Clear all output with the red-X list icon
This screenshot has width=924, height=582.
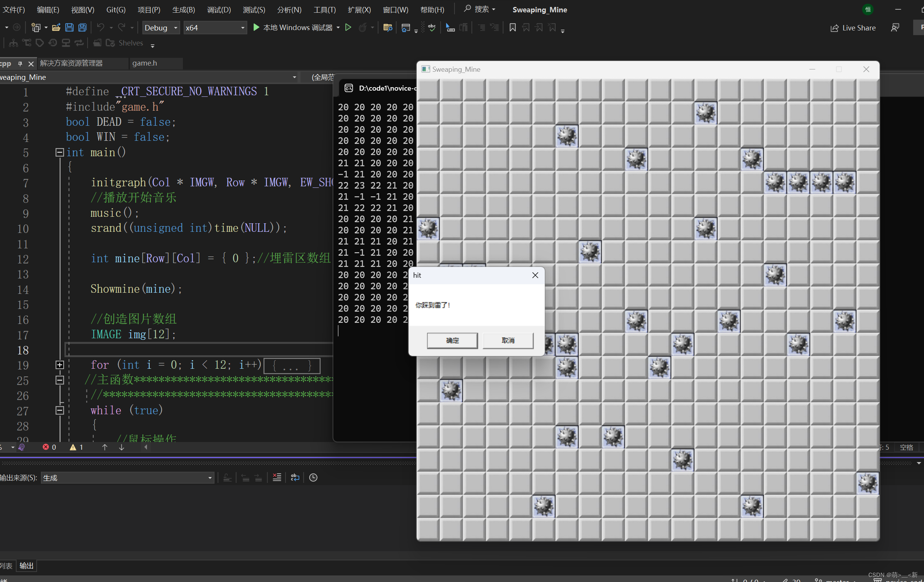[x=277, y=477]
